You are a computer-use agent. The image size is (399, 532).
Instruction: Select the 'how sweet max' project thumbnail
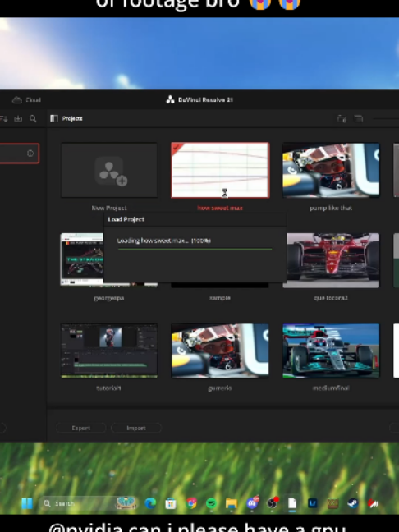pos(220,170)
